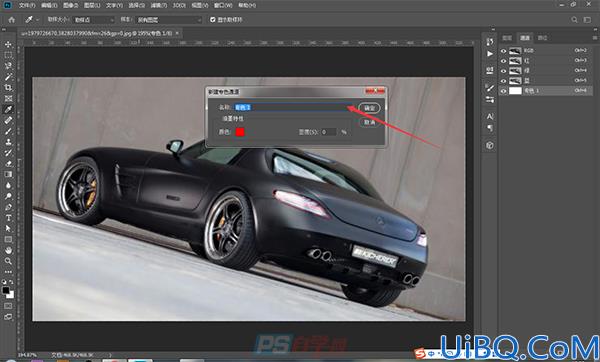This screenshot has width=600, height=362.
Task: Switch to the 图层 Layers tab
Action: pos(507,38)
